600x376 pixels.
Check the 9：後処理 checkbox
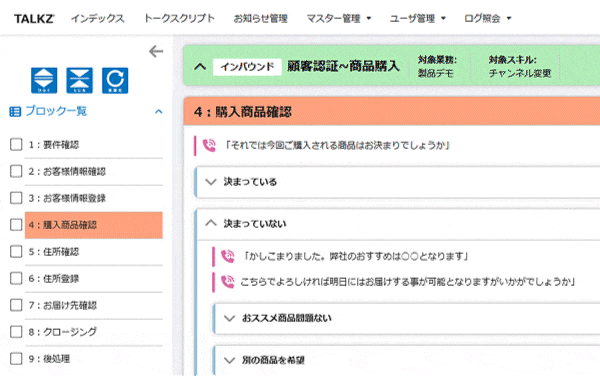click(16, 359)
